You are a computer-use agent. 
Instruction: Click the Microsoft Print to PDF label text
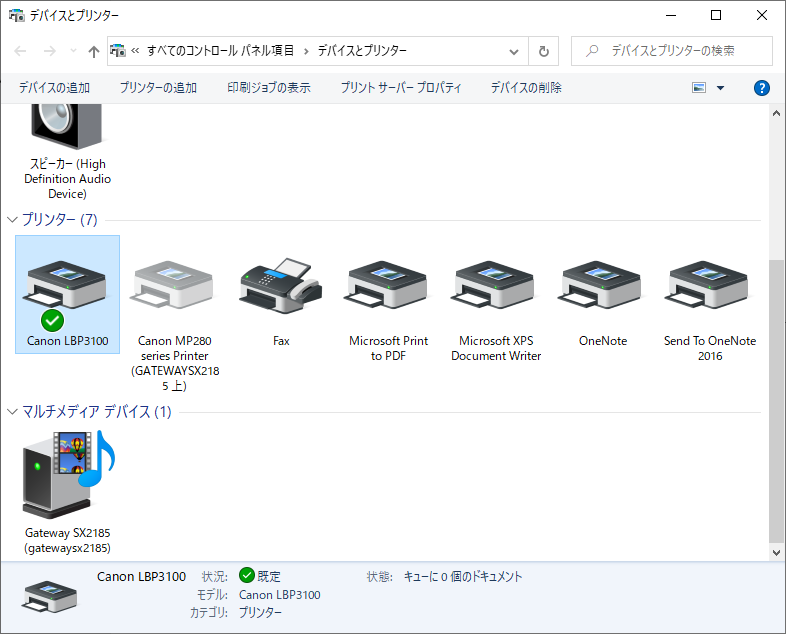388,348
